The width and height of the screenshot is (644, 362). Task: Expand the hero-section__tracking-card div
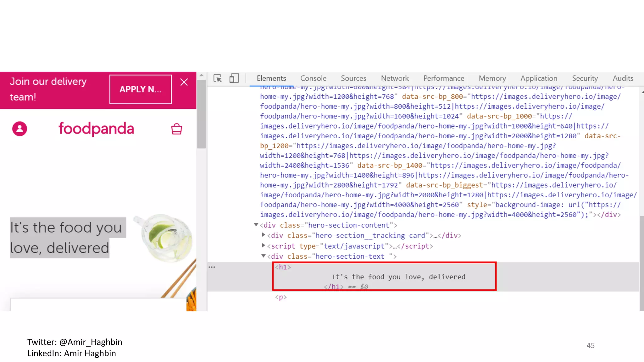[x=264, y=235]
